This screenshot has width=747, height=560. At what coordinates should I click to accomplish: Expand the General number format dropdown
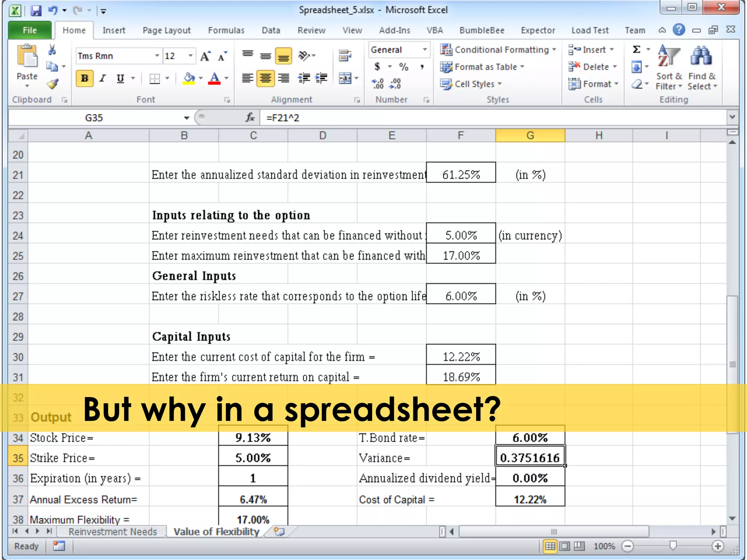point(425,50)
